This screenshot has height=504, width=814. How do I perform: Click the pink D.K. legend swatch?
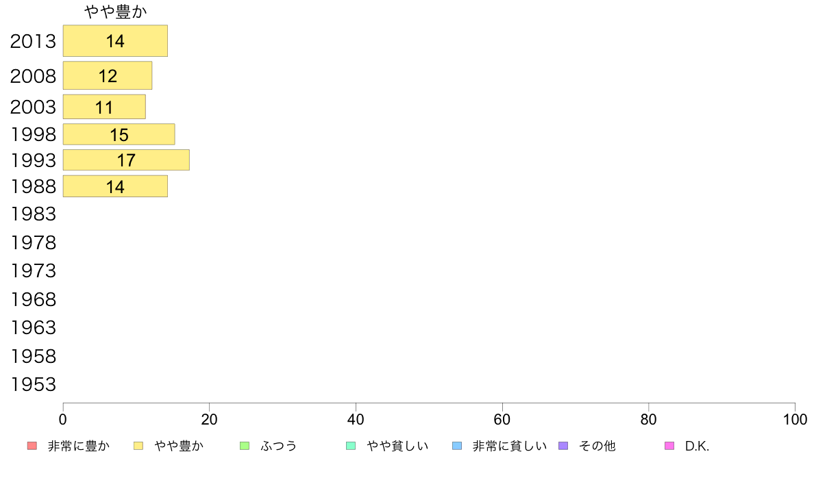coord(669,446)
